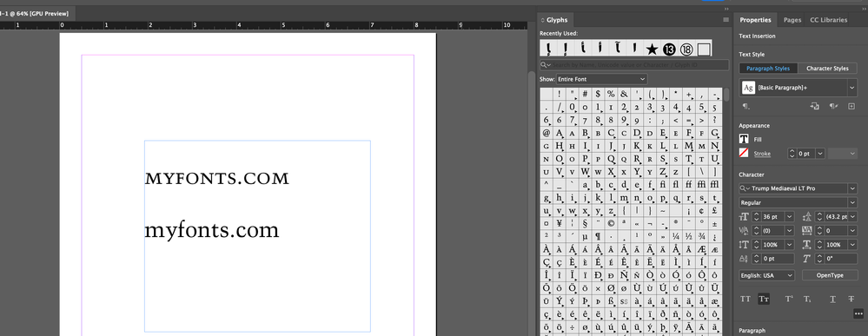Switch to Character Styles
This screenshot has height=336, width=868.
pyautogui.click(x=827, y=69)
